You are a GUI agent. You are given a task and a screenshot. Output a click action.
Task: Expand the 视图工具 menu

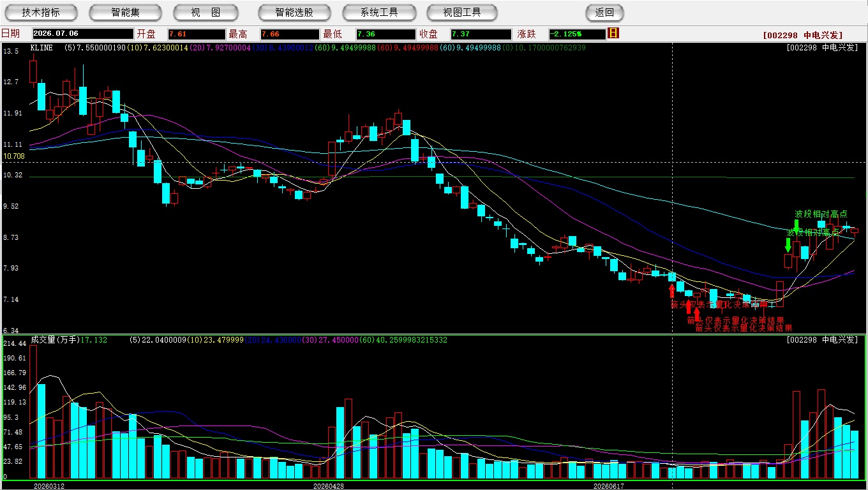pos(463,12)
